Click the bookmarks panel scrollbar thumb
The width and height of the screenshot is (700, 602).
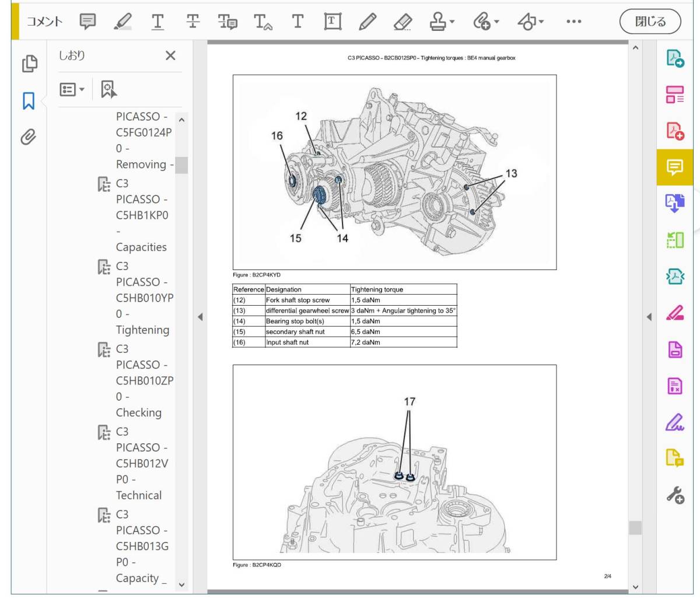181,165
